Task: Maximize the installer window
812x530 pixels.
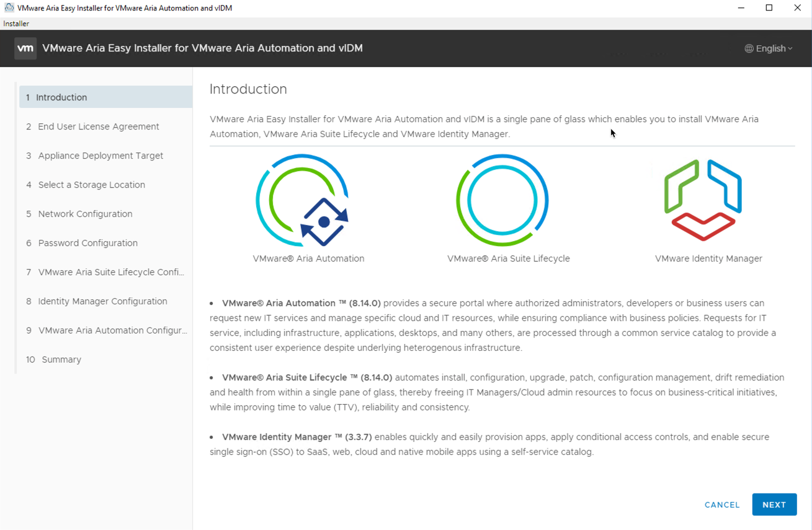Action: click(769, 8)
